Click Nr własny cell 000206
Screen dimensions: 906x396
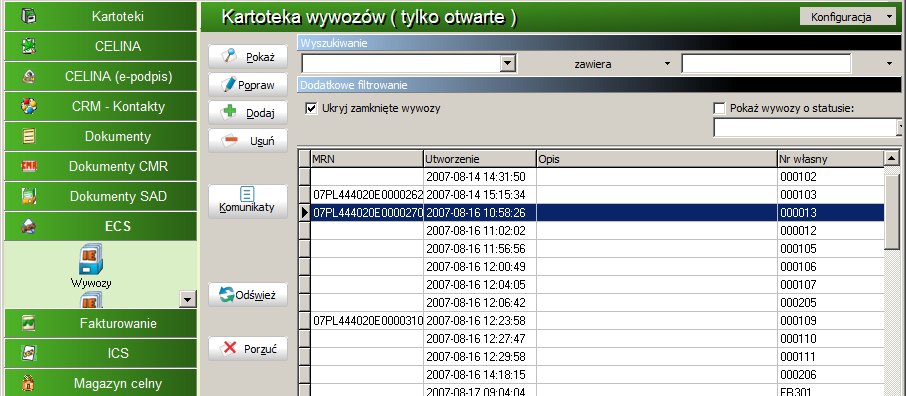tap(830, 374)
